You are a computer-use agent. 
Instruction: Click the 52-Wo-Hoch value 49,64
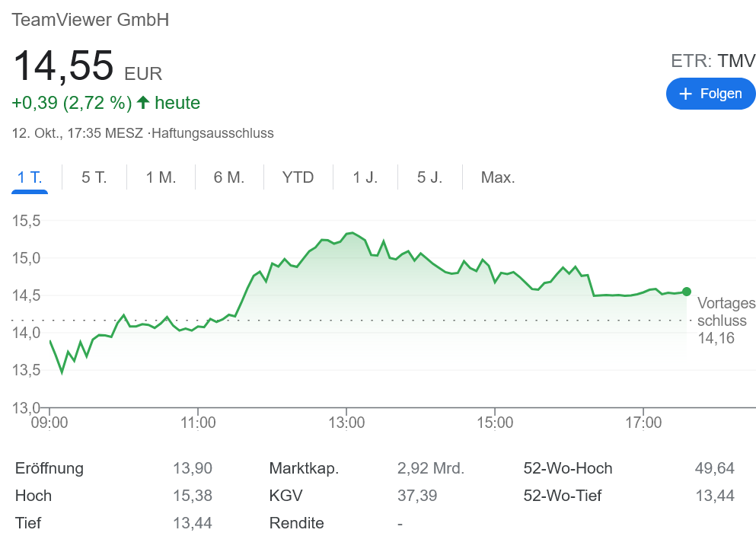[x=714, y=468]
